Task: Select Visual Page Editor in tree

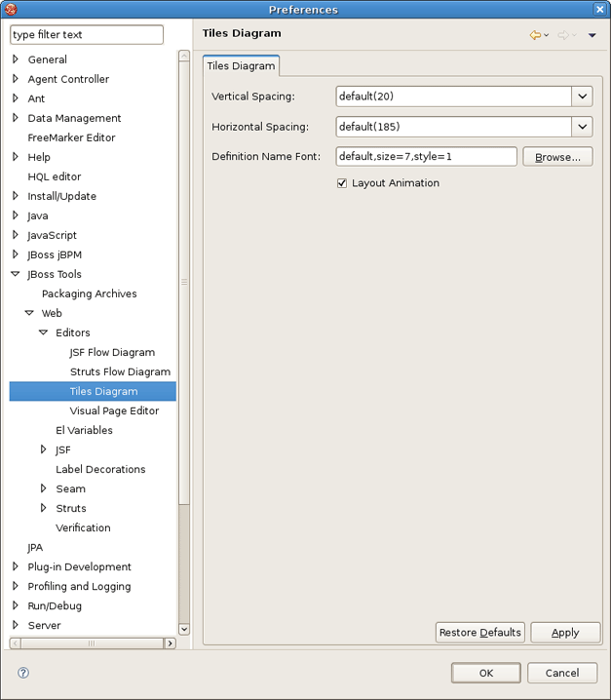Action: click(x=114, y=410)
